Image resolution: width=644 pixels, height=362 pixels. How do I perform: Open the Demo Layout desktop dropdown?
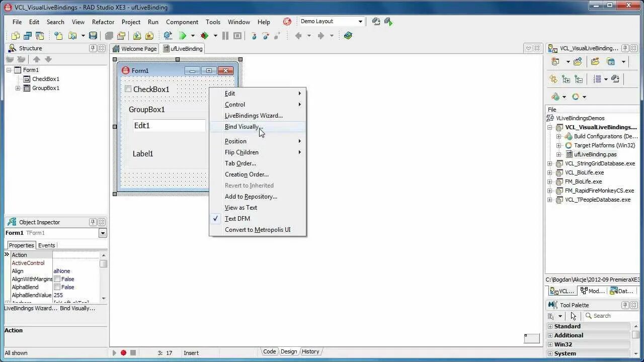coord(360,21)
